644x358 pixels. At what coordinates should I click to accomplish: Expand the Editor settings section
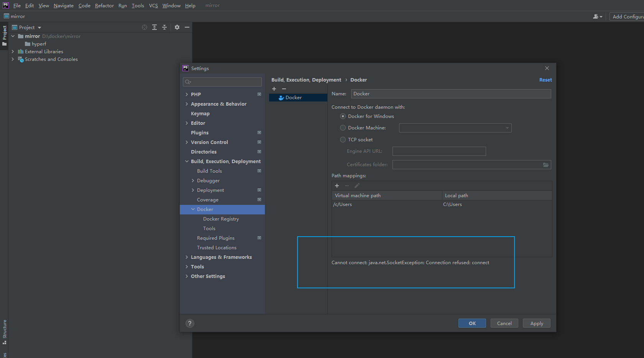(x=187, y=123)
